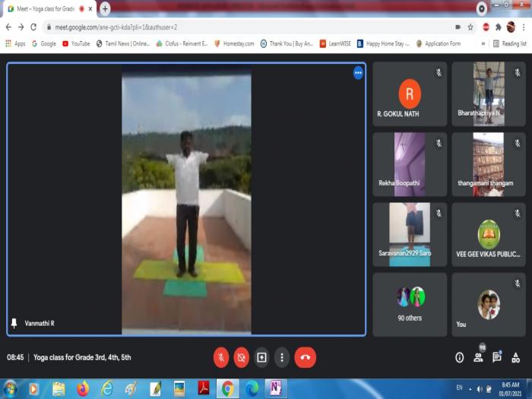Open the Tamil News bookmark
The height and width of the screenshot is (399, 532).
[x=123, y=43]
